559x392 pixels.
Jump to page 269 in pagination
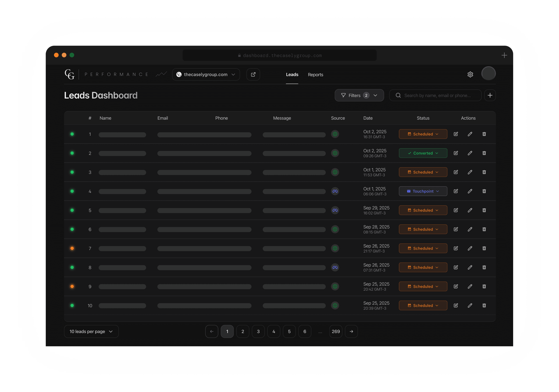[336, 331]
